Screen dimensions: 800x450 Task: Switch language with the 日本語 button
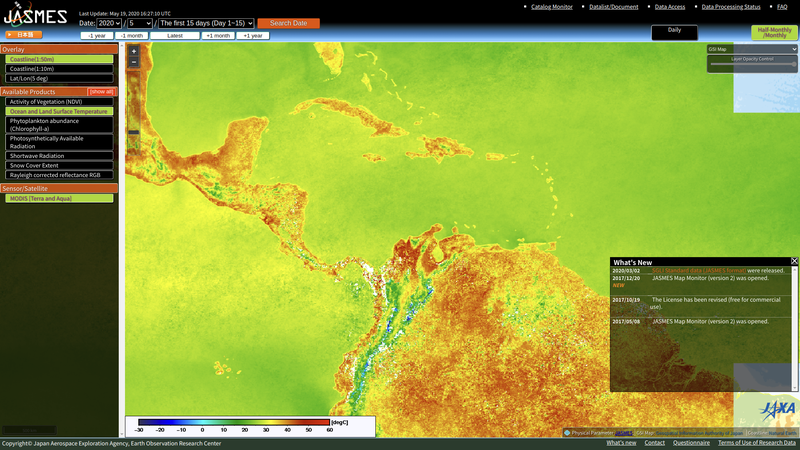click(24, 35)
